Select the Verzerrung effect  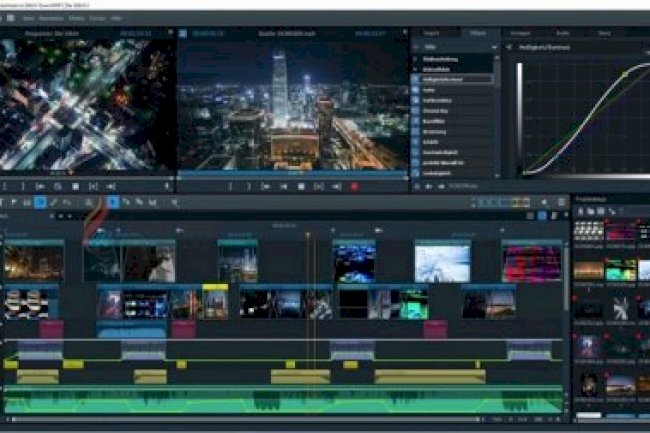[x=452, y=132]
